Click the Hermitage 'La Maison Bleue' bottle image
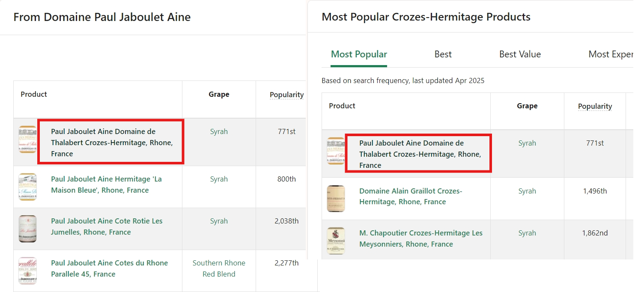 [x=27, y=187]
